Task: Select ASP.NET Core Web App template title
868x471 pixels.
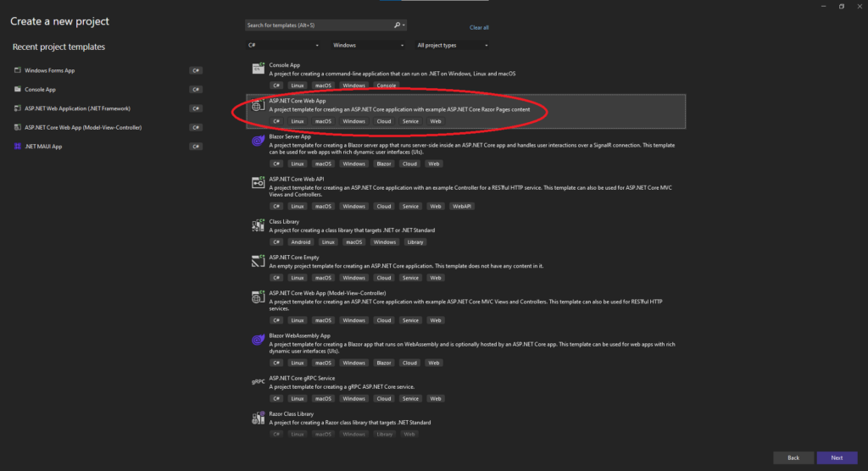Action: click(x=298, y=101)
